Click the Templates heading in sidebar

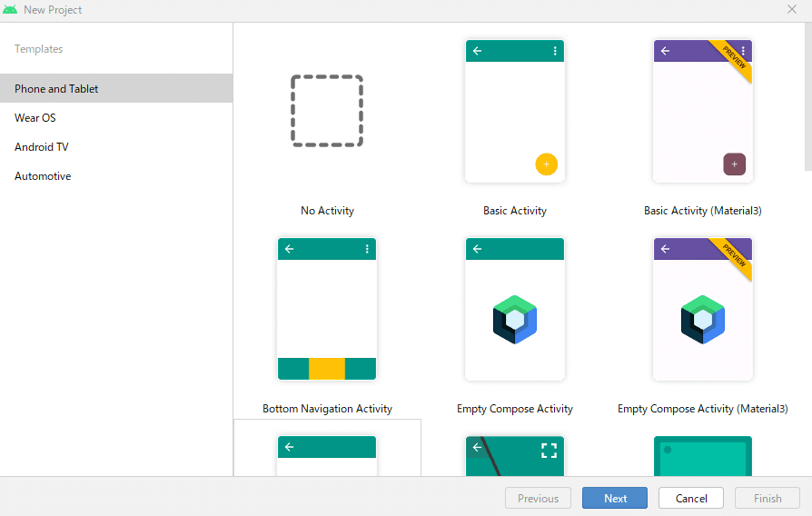tap(39, 49)
